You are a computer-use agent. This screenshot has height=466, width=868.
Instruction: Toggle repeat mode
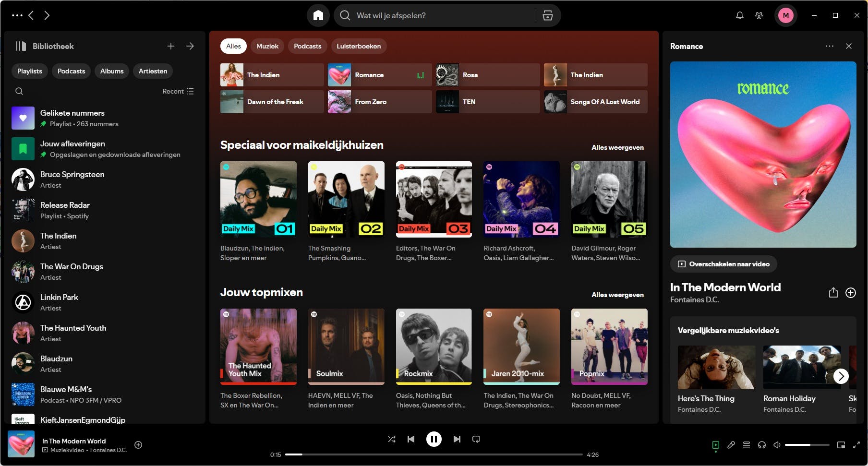(x=476, y=439)
